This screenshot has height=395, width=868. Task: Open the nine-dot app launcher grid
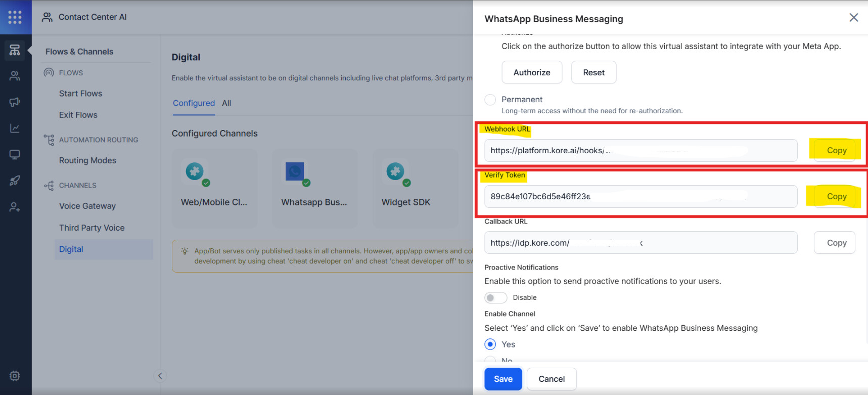(x=15, y=17)
